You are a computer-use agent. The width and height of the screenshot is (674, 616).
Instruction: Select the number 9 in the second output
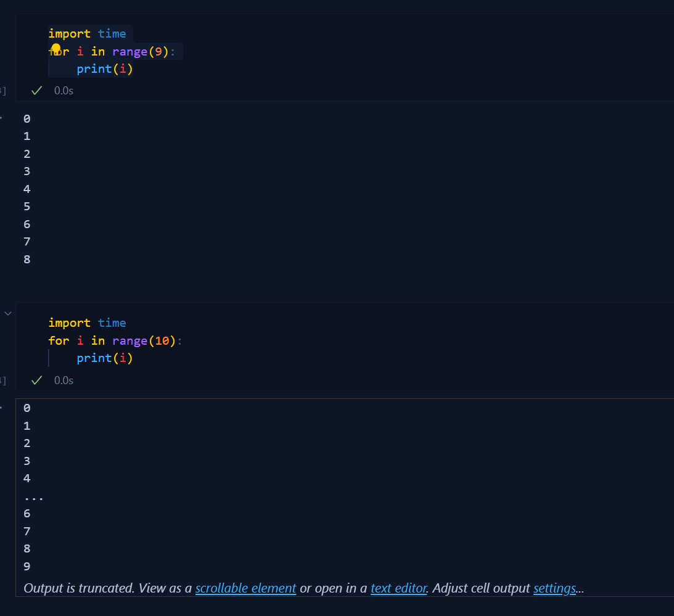pos(27,566)
